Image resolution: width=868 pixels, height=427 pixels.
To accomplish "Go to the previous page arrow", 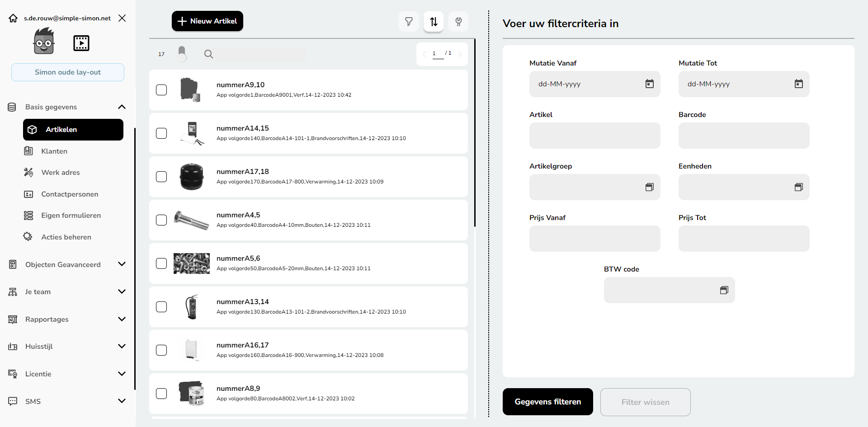I will [x=424, y=54].
